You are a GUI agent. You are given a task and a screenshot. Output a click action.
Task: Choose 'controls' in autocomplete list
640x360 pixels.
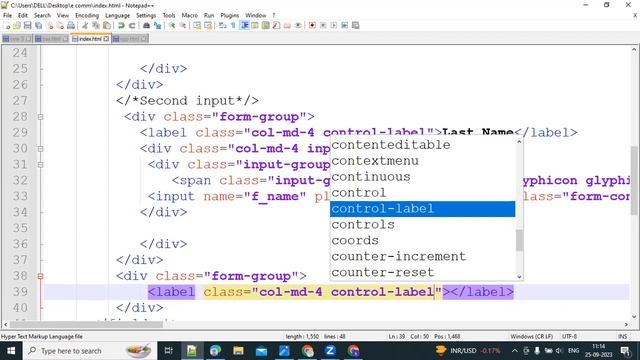pos(422,224)
